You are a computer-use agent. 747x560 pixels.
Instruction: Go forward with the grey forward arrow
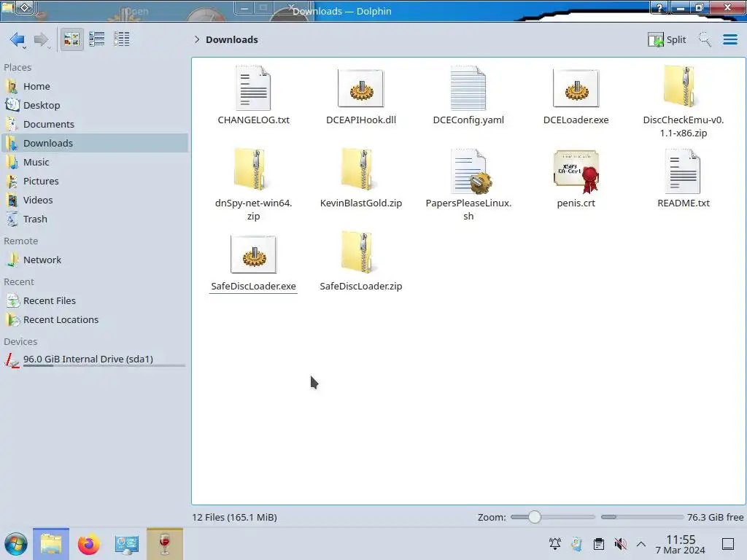click(41, 39)
